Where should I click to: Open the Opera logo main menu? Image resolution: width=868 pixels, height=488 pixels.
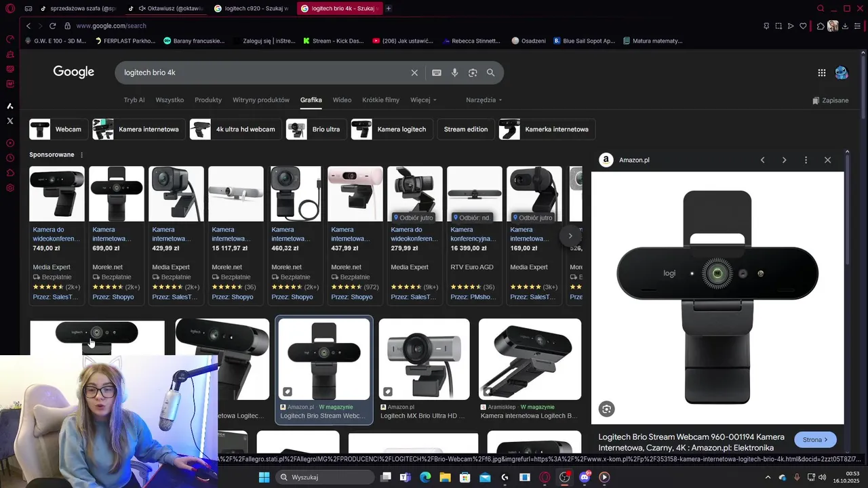(x=10, y=8)
